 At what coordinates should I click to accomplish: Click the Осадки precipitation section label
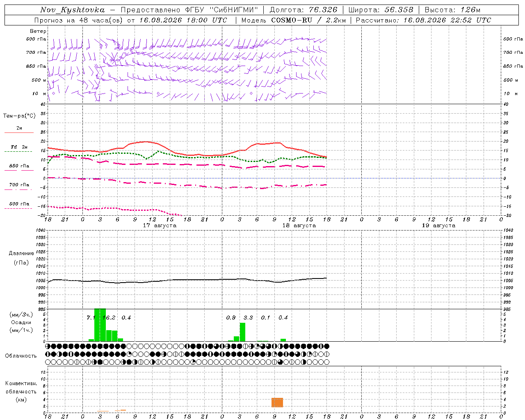click(21, 322)
